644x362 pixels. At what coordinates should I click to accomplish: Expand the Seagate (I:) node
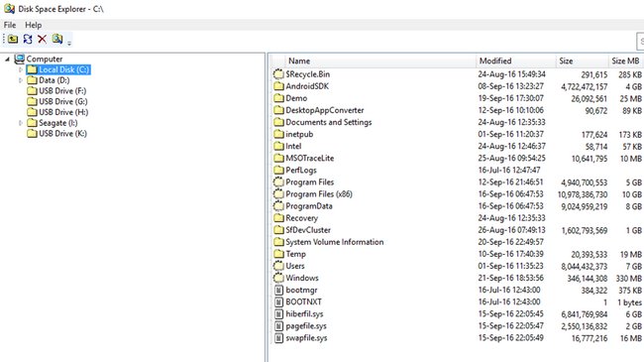pyautogui.click(x=21, y=123)
